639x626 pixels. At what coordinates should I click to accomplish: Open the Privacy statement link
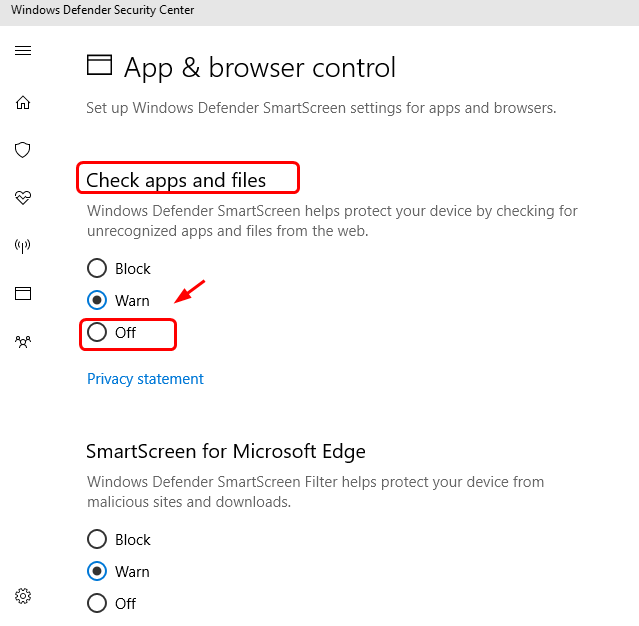[145, 379]
